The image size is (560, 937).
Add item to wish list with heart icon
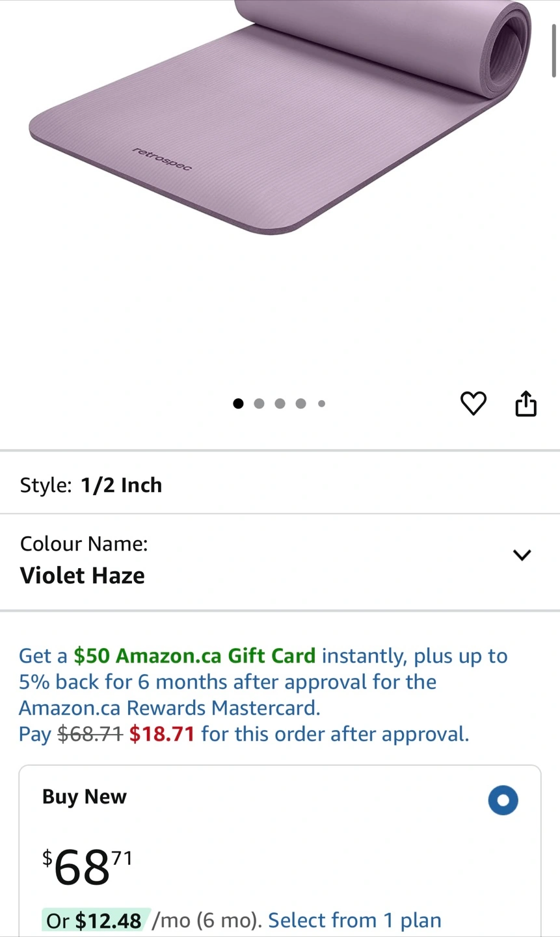pyautogui.click(x=473, y=403)
